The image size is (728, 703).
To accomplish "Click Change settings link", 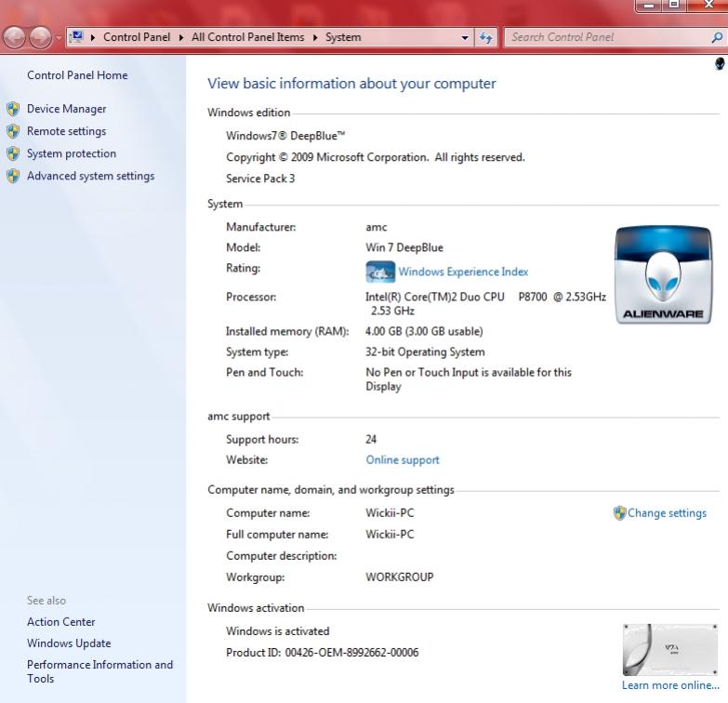I will click(667, 513).
